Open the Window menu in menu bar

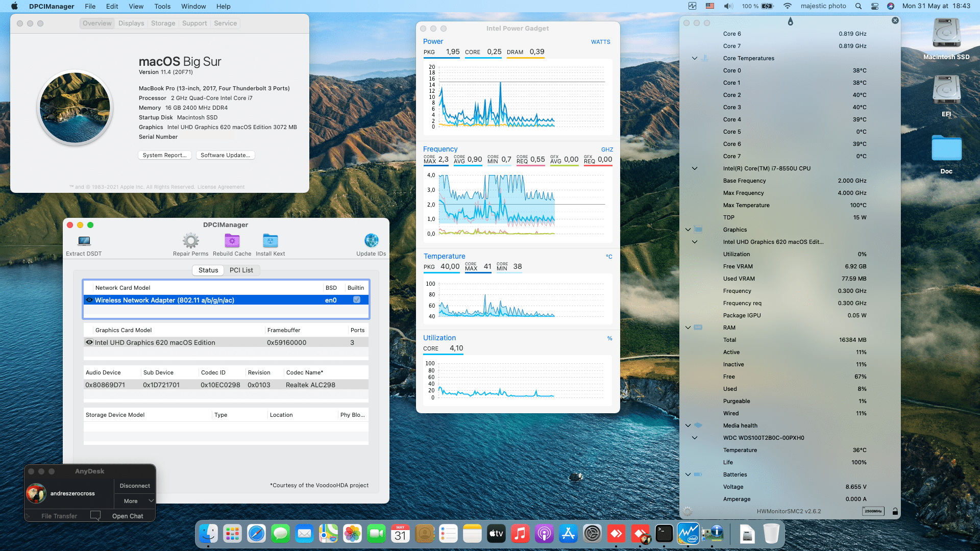point(193,6)
